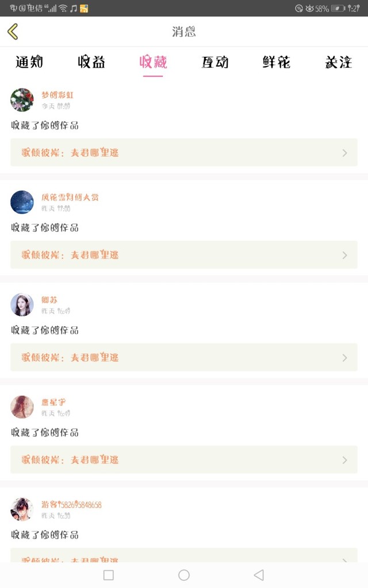Switch to the 通知 tab

29,62
